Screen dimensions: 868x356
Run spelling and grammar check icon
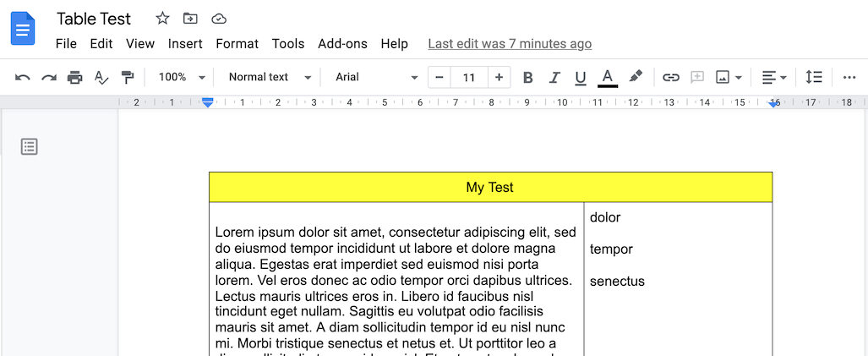101,78
